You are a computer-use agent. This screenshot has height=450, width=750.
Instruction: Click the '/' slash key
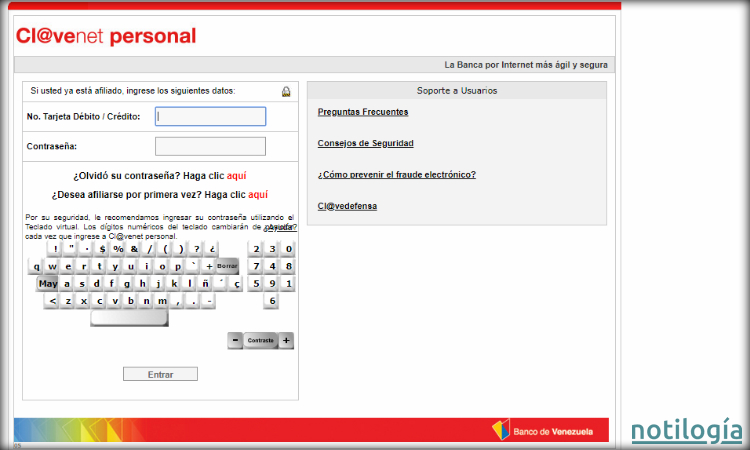tap(149, 249)
